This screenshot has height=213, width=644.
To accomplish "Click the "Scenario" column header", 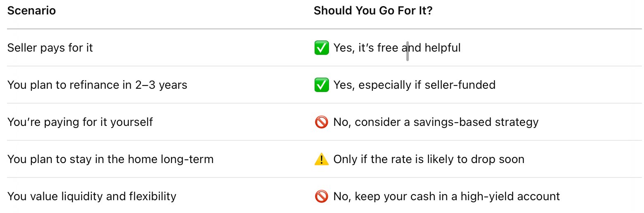I will click(32, 10).
